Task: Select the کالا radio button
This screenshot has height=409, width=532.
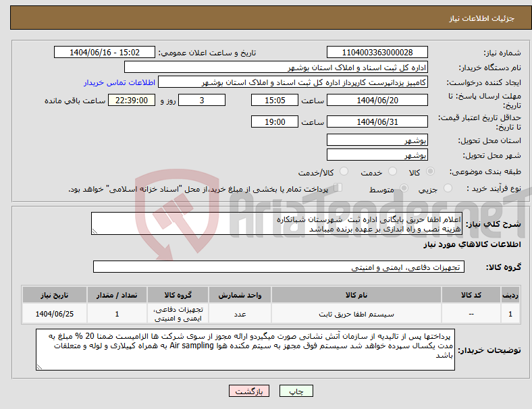Action: pyautogui.click(x=430, y=171)
